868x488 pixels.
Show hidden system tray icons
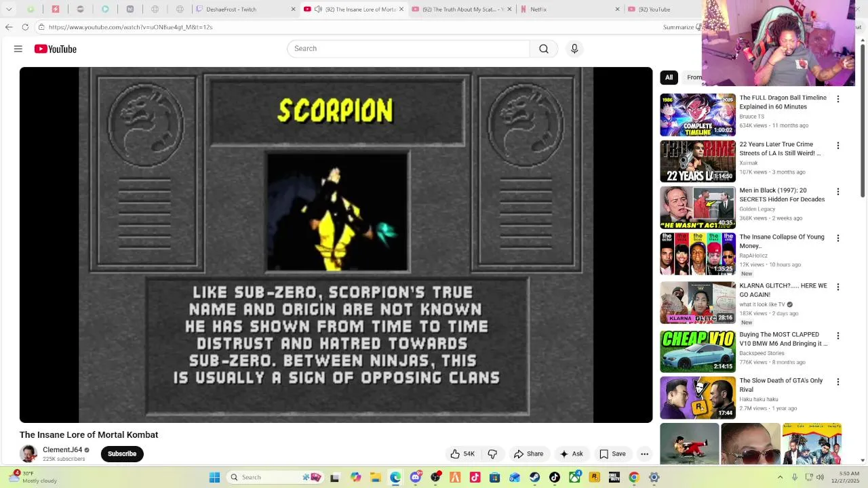tap(780, 477)
